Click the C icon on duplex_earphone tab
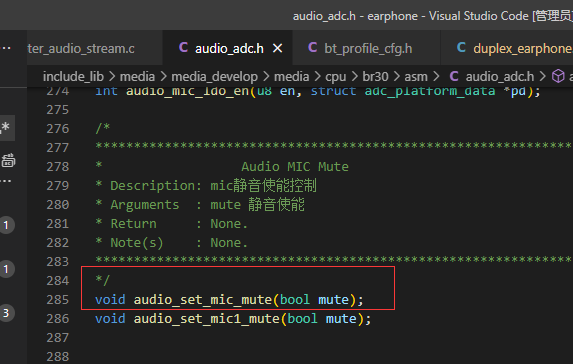 point(461,48)
